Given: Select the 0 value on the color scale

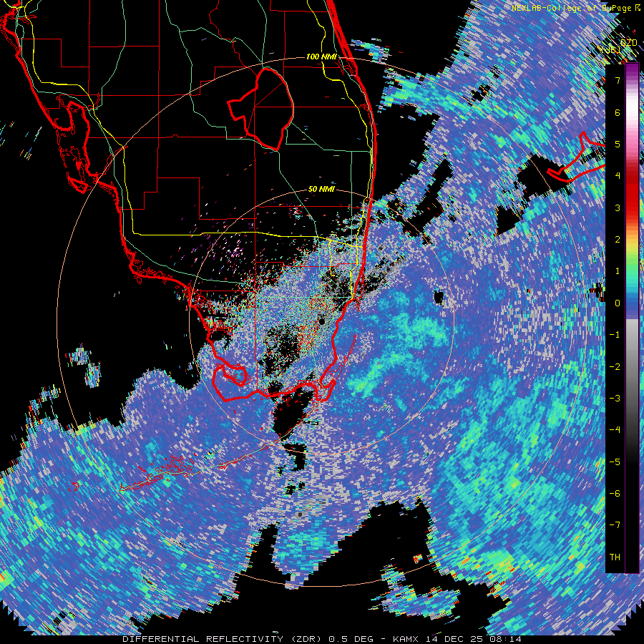Looking at the screenshot, I should (618, 303).
